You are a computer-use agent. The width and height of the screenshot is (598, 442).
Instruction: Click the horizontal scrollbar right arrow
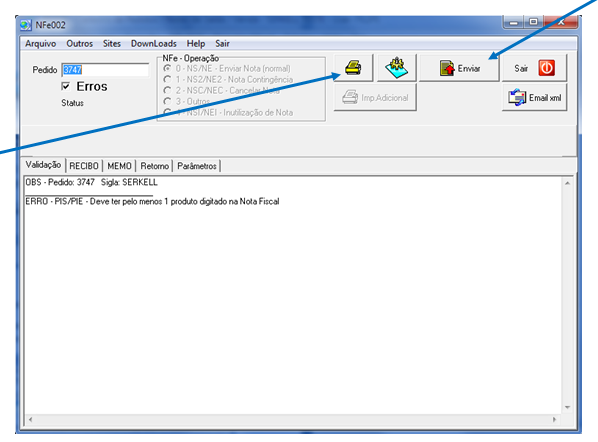click(x=554, y=419)
